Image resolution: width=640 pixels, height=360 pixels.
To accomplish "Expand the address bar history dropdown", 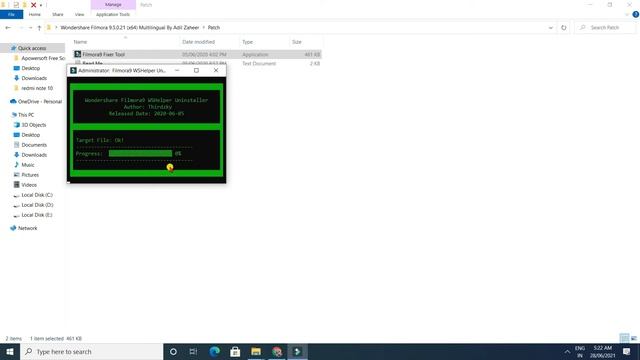I will pyautogui.click(x=551, y=28).
